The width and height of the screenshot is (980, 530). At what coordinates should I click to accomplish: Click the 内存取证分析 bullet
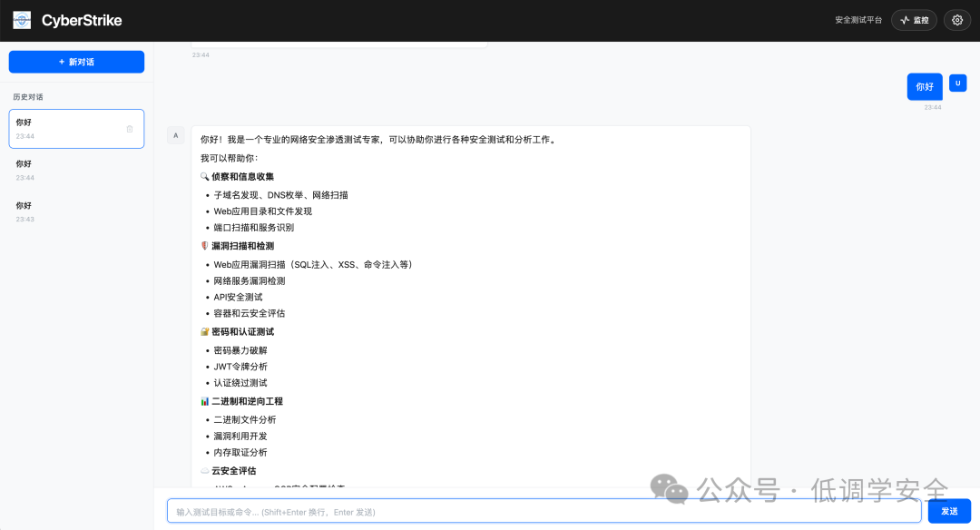(x=240, y=452)
